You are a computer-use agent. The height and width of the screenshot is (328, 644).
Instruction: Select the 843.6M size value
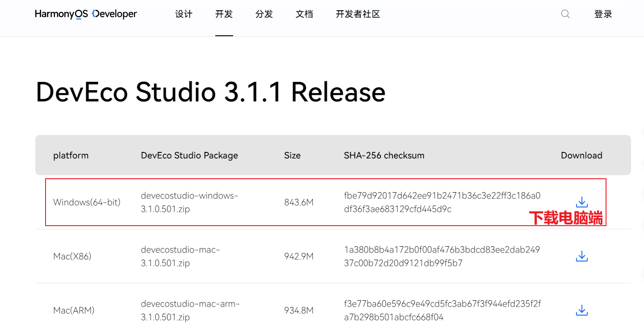coord(299,202)
